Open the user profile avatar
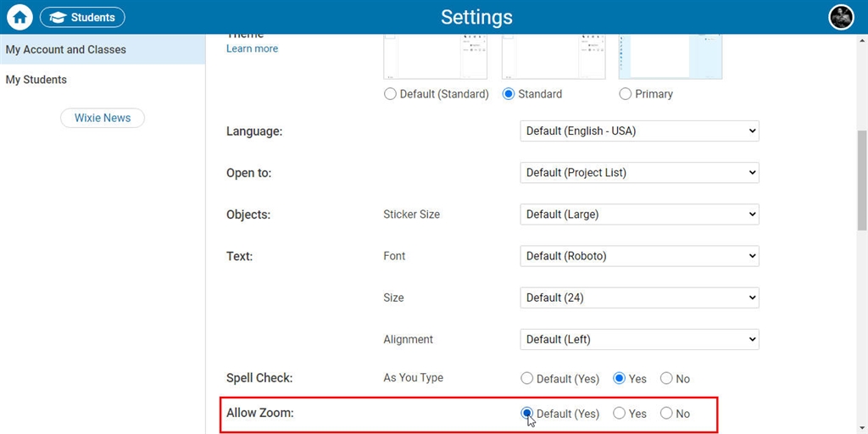Viewport: 868px width, 434px height. [x=841, y=17]
